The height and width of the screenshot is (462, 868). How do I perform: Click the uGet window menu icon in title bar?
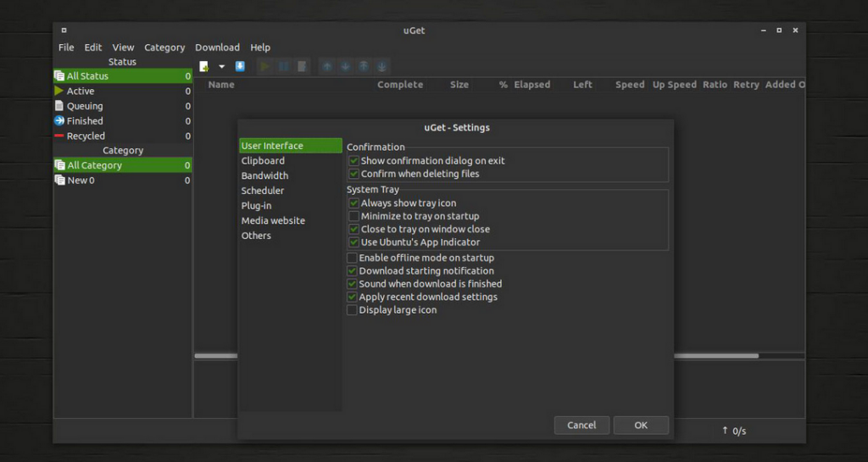pyautogui.click(x=64, y=31)
